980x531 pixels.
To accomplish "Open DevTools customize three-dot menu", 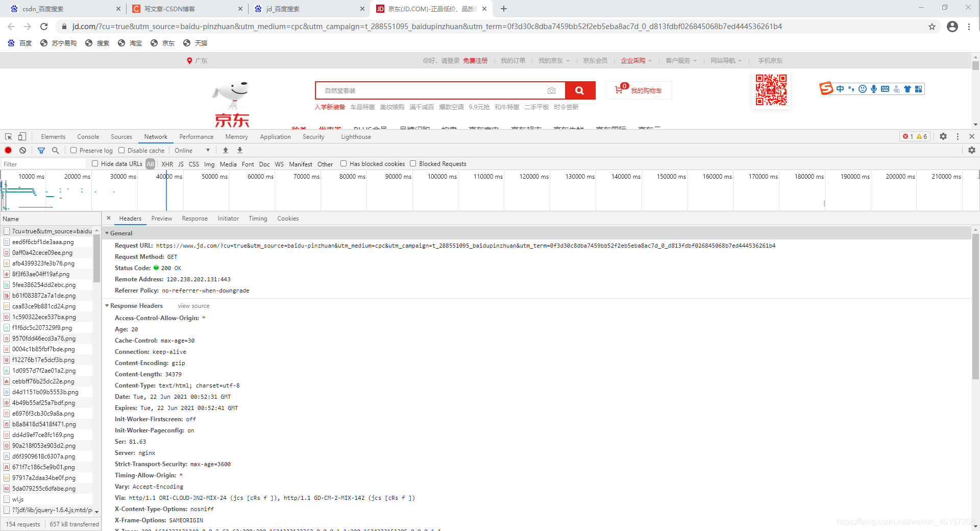I will pos(958,136).
